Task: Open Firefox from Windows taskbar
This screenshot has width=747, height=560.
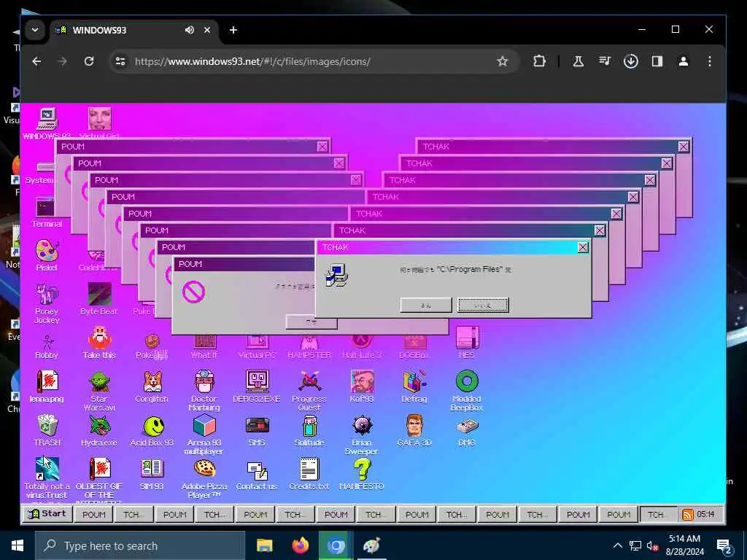Action: pyautogui.click(x=300, y=545)
